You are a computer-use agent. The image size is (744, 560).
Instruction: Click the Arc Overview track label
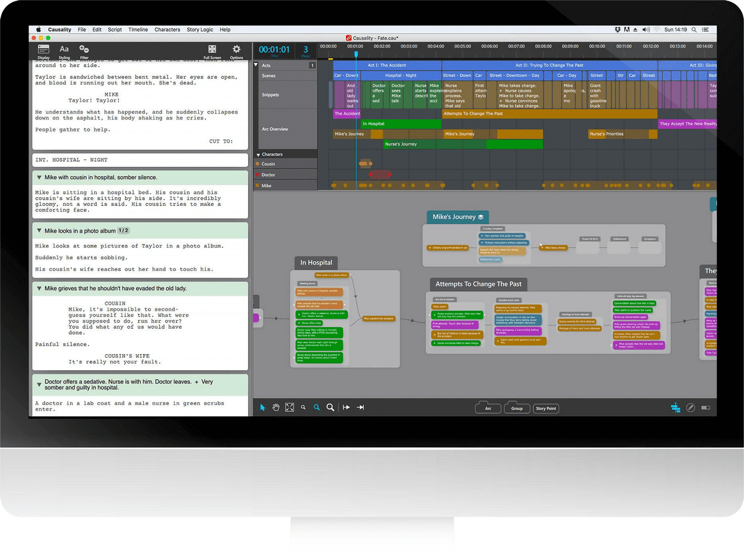point(275,129)
